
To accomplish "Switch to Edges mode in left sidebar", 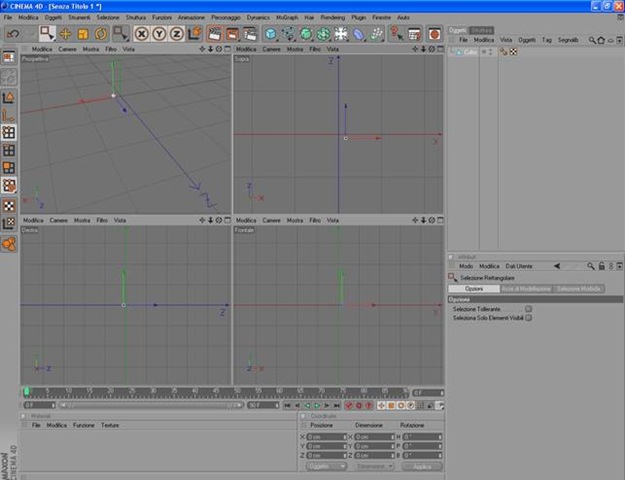I will 9,150.
